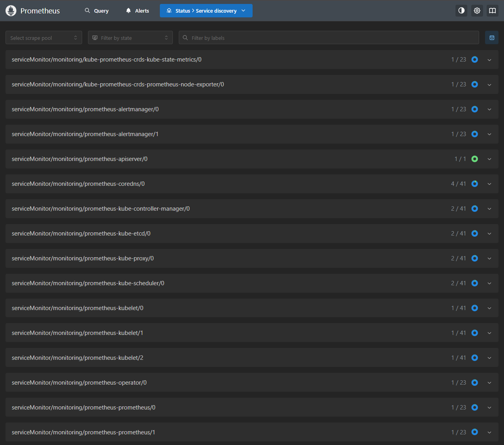This screenshot has height=445, width=504.
Task: Click the Prometheus flame logo
Action: [11, 11]
